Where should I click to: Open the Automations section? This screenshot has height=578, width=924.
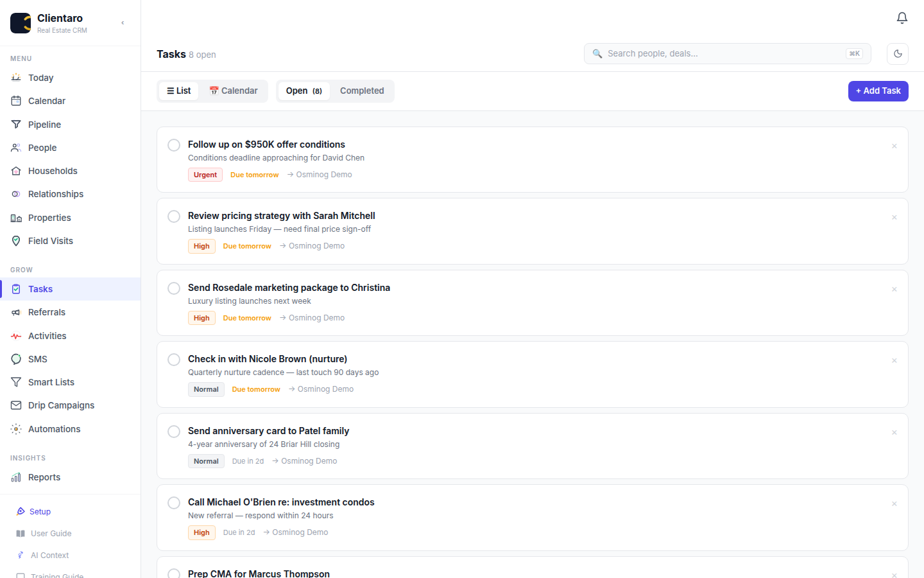tap(55, 428)
